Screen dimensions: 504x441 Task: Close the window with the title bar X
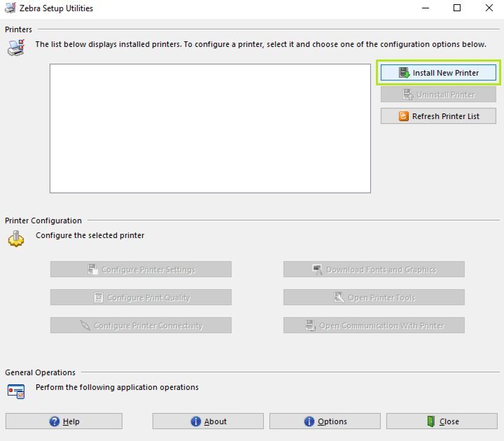(489, 8)
